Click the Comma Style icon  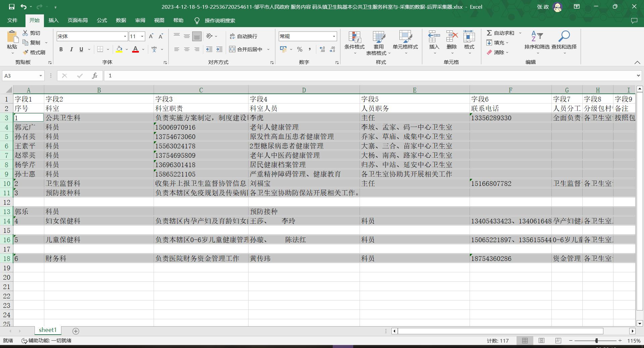click(310, 49)
